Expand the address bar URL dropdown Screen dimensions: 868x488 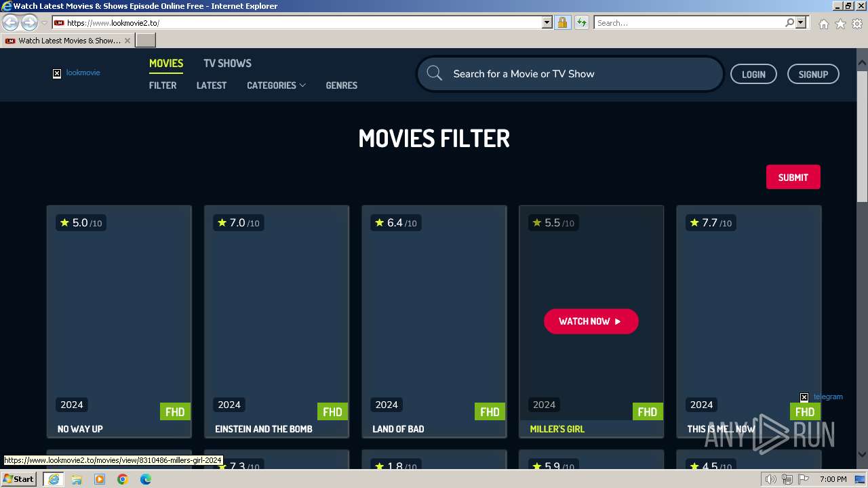click(547, 23)
